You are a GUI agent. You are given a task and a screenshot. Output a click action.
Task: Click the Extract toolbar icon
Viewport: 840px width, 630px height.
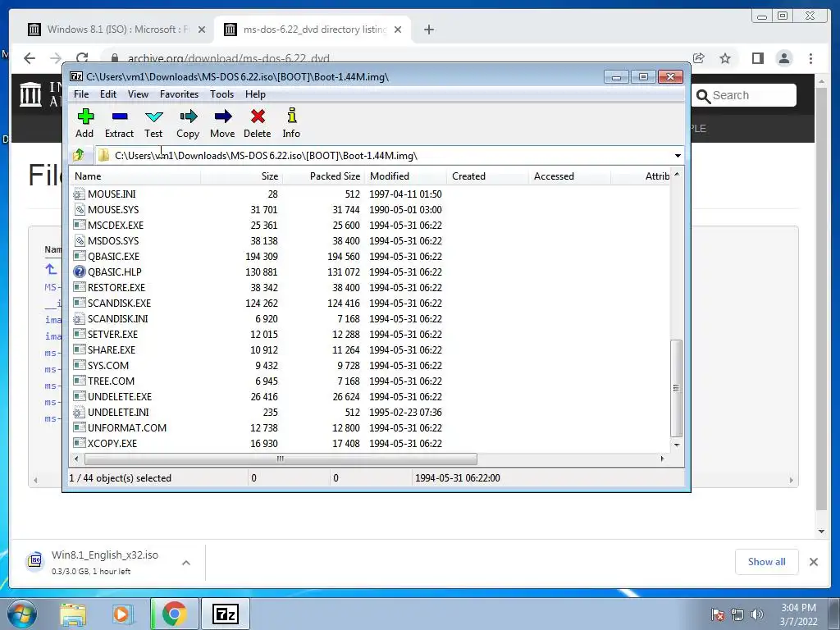tap(120, 116)
